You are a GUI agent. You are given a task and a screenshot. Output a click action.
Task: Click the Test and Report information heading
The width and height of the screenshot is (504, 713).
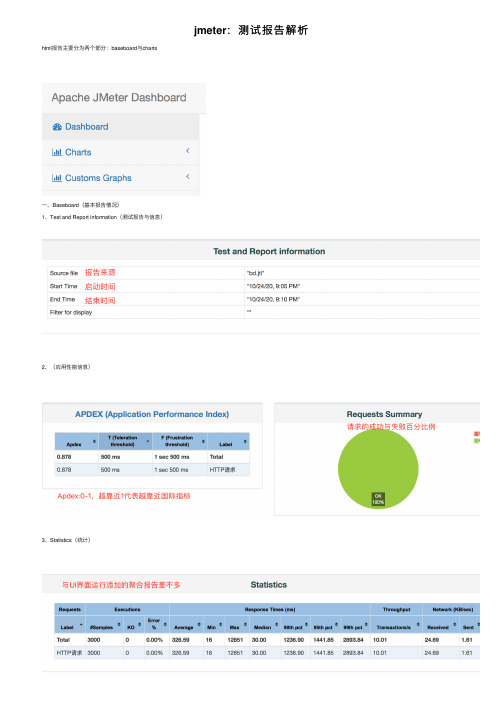point(269,251)
